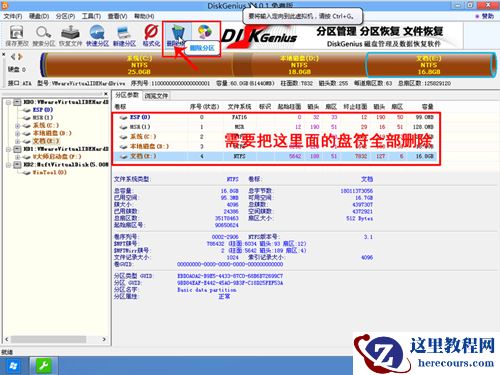Screen dimensions: 500x375
Task: Switch to the 浏览文件 tab
Action: [156, 96]
